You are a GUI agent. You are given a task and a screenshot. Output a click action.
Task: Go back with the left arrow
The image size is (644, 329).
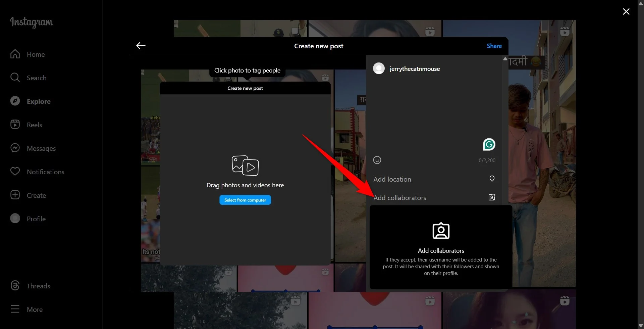click(x=141, y=46)
